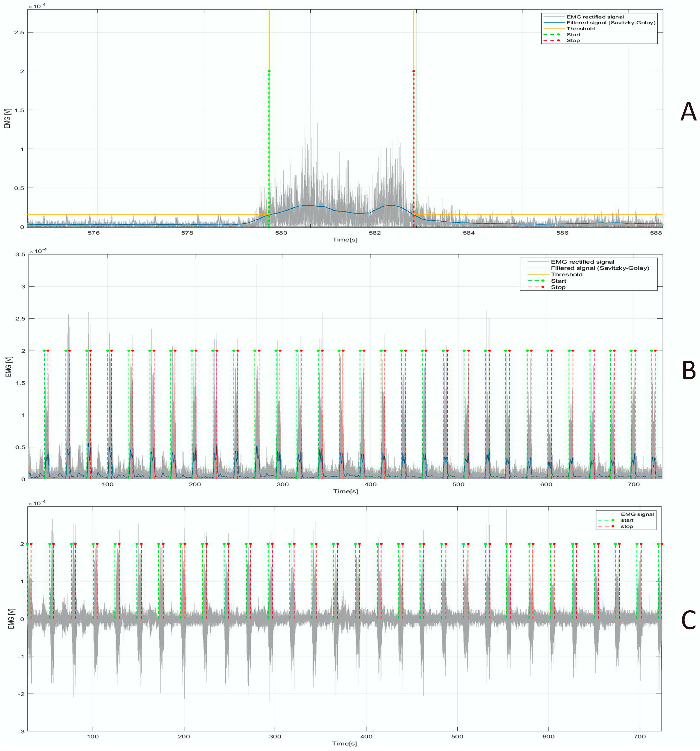Click the 'Stop' legend entry in plot A
700x751 pixels.
click(573, 41)
